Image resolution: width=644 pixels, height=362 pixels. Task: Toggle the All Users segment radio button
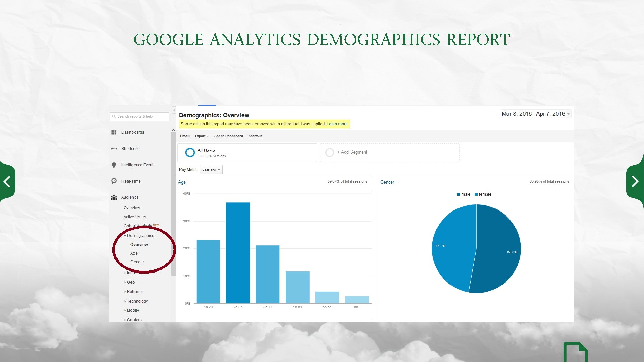[x=190, y=152]
